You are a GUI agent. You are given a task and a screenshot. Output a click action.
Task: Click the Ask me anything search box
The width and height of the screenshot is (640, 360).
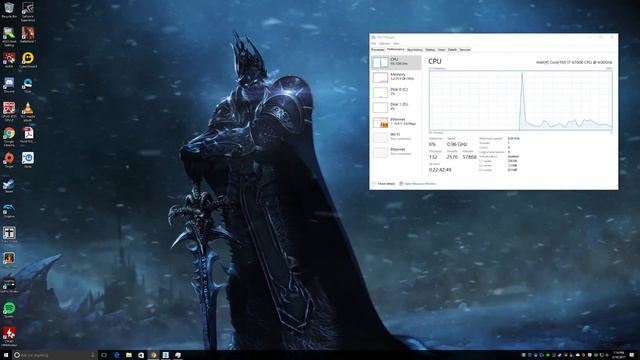click(x=54, y=355)
